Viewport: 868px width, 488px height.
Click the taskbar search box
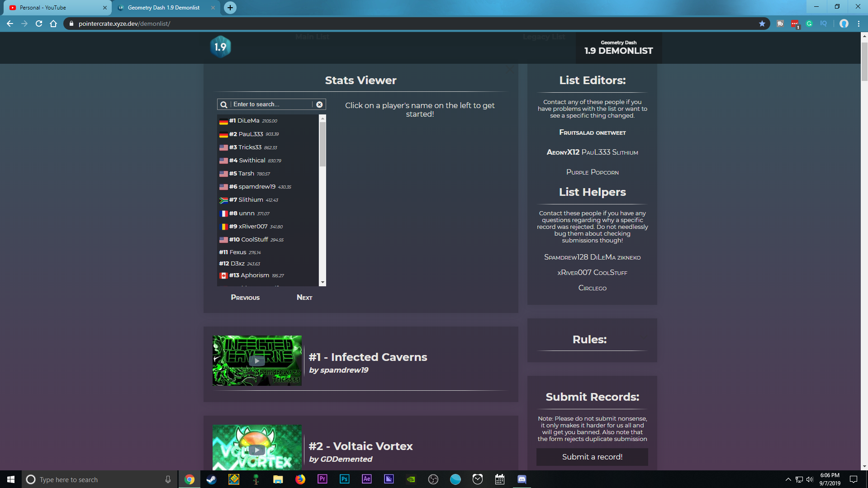point(100,479)
